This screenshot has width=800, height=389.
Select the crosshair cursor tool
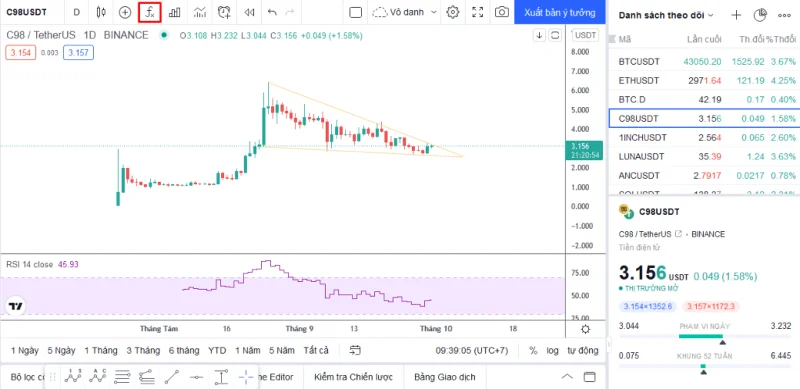[246, 377]
